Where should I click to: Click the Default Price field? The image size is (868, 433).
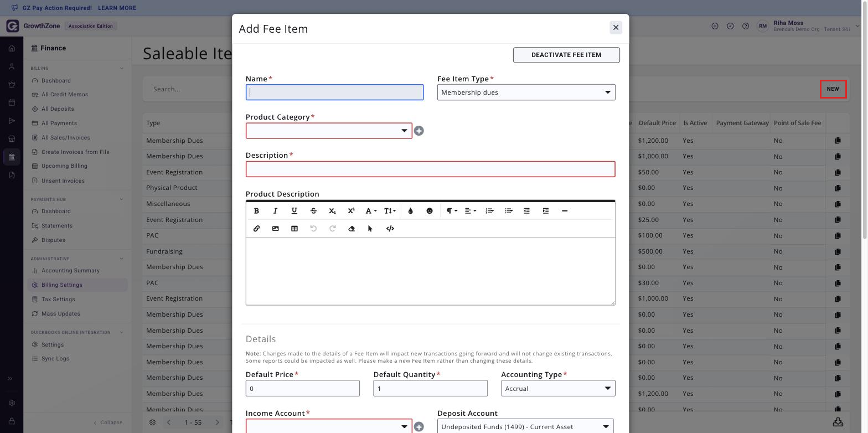302,388
